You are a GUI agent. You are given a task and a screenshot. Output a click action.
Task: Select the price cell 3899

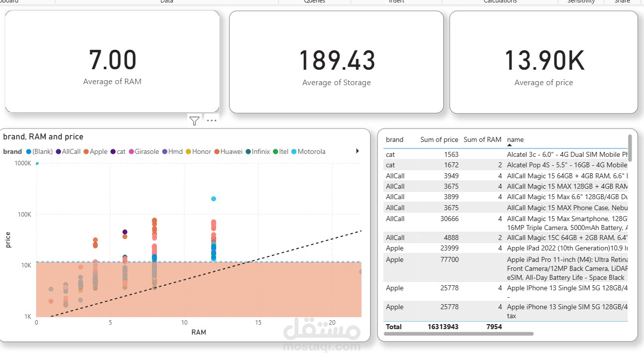[x=451, y=197]
